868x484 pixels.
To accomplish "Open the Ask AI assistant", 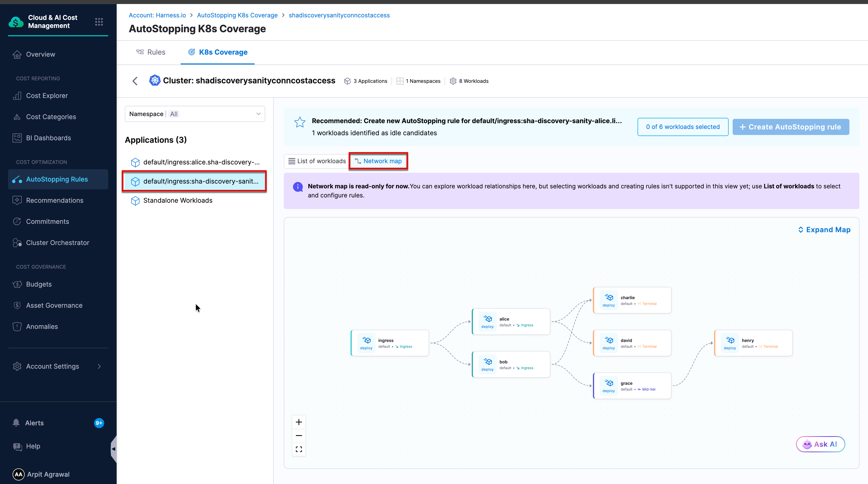I will pyautogui.click(x=820, y=444).
